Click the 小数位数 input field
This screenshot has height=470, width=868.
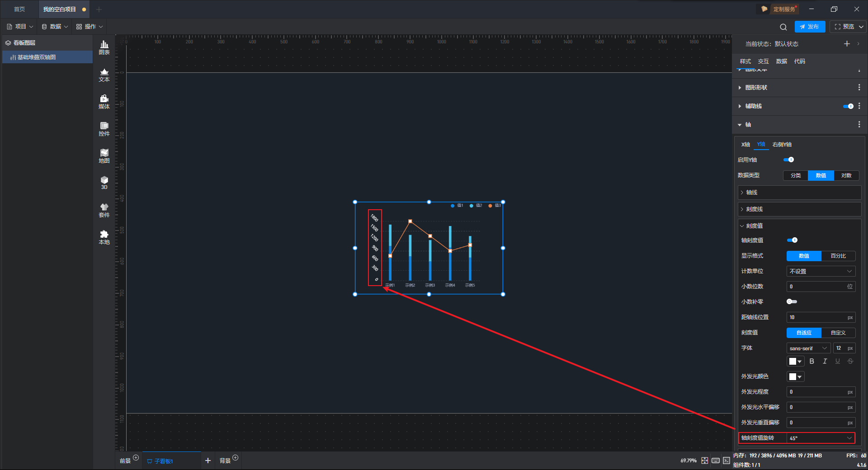click(x=821, y=287)
